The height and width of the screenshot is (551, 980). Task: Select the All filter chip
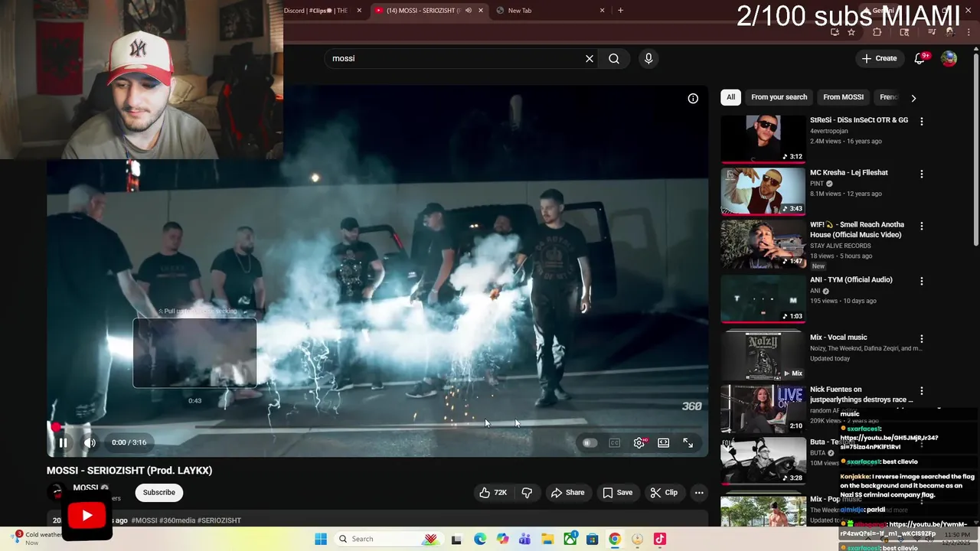tap(730, 97)
